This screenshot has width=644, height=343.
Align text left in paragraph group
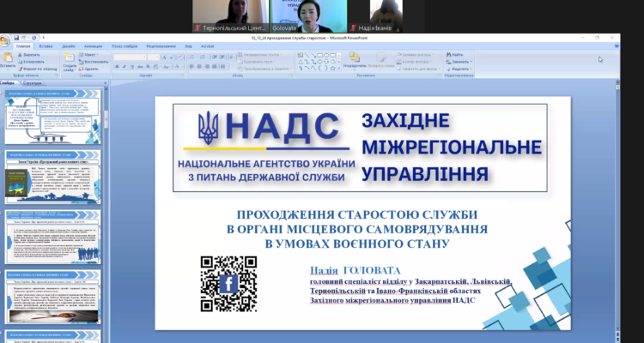[x=191, y=67]
